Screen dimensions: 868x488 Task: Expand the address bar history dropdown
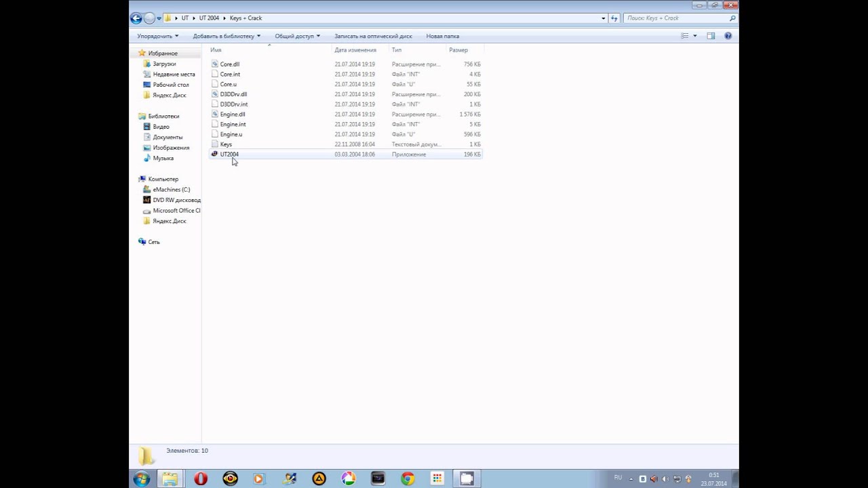tap(604, 18)
